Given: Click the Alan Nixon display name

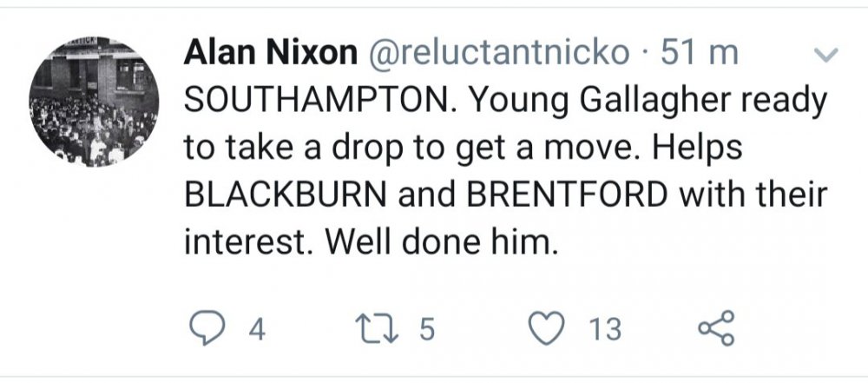Looking at the screenshot, I should (272, 54).
